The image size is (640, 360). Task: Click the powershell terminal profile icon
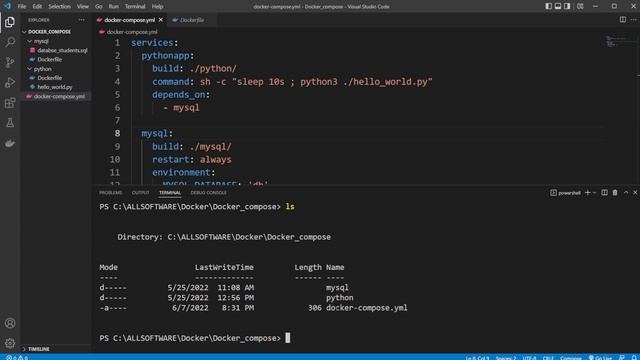pos(553,193)
